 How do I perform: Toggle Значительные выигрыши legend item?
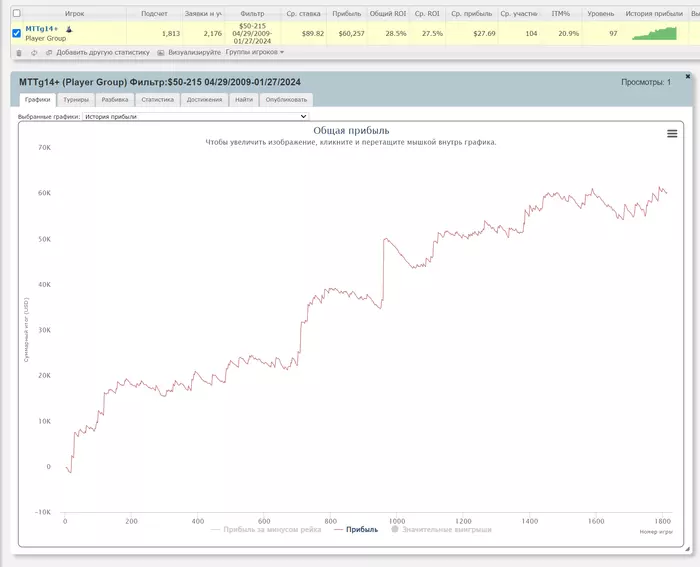pos(441,529)
